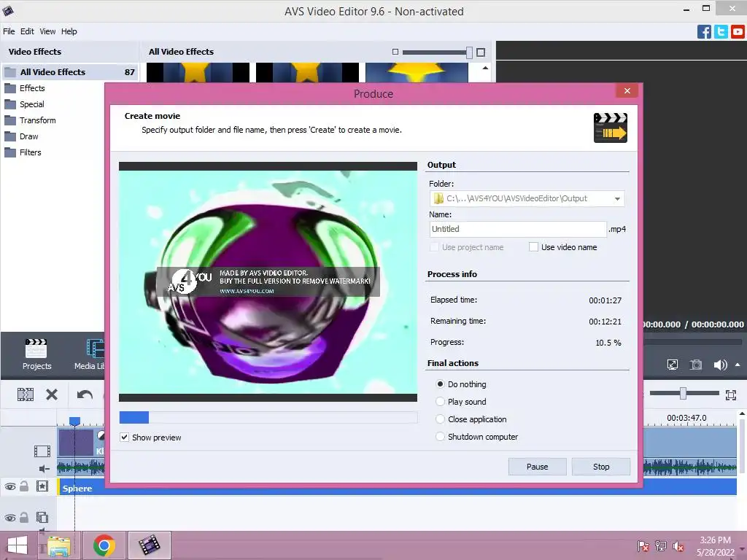Click the taskbar clock showing 3:26 PM
The height and width of the screenshot is (560, 747).
pyautogui.click(x=715, y=546)
